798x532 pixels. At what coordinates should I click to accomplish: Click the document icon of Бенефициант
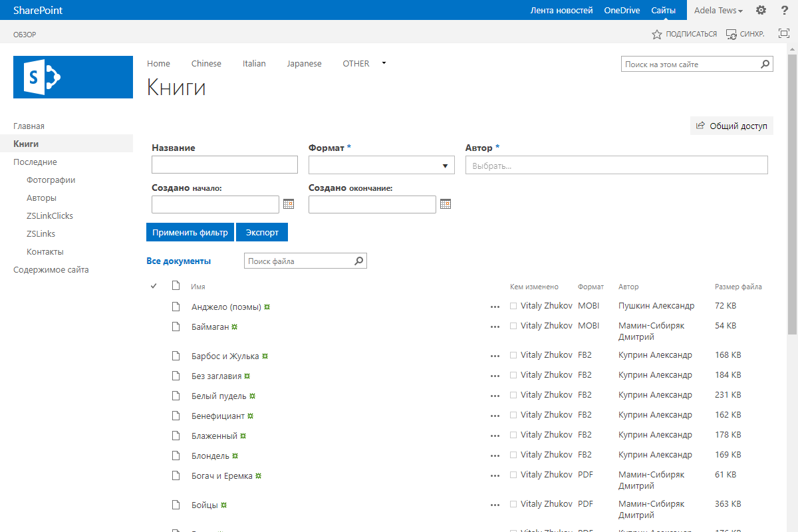(x=176, y=416)
